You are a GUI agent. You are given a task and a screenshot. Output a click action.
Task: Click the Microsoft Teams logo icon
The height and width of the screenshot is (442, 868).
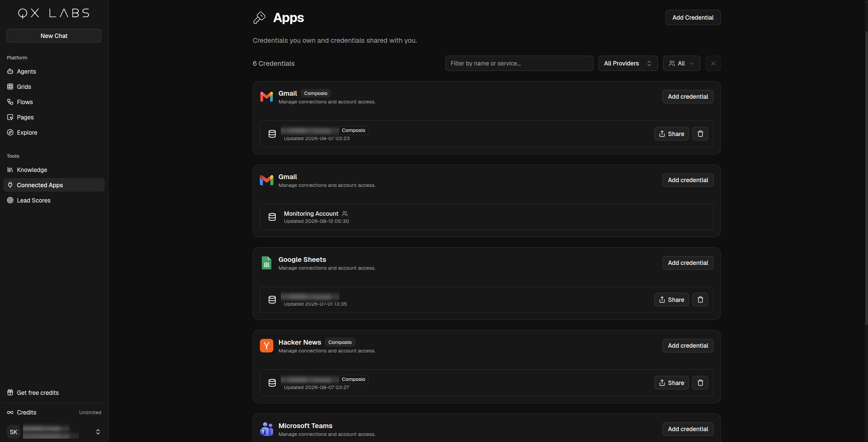(x=267, y=429)
